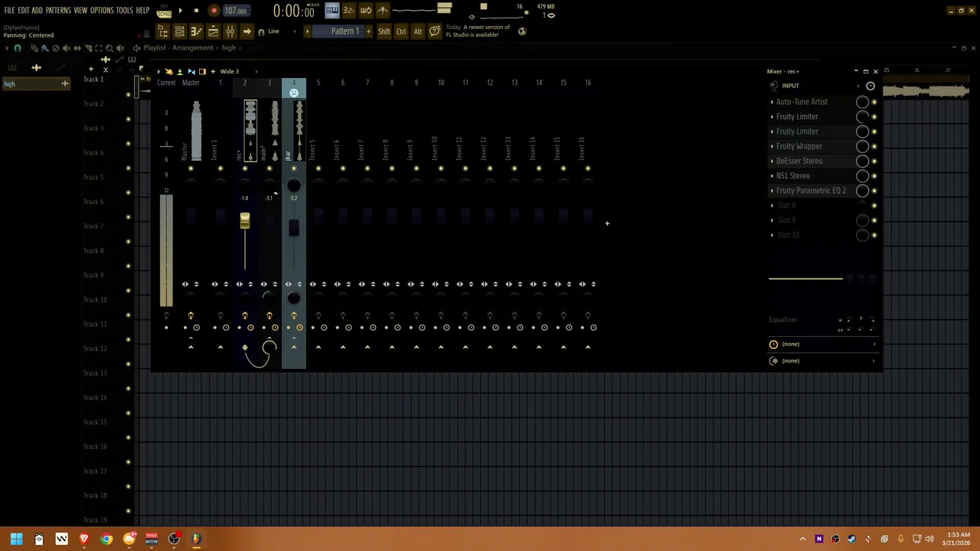The width and height of the screenshot is (980, 551).
Task: Click the Ctrl modifier button
Action: (401, 31)
